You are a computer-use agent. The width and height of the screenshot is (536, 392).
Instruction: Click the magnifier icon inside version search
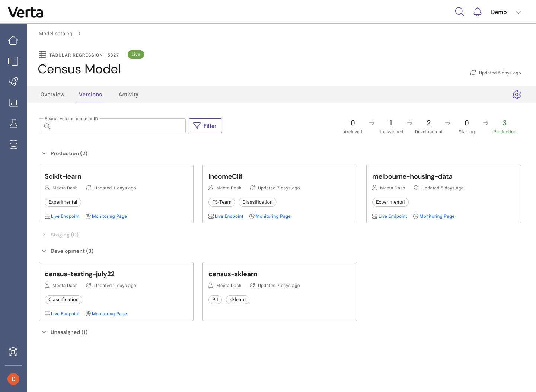tap(47, 126)
